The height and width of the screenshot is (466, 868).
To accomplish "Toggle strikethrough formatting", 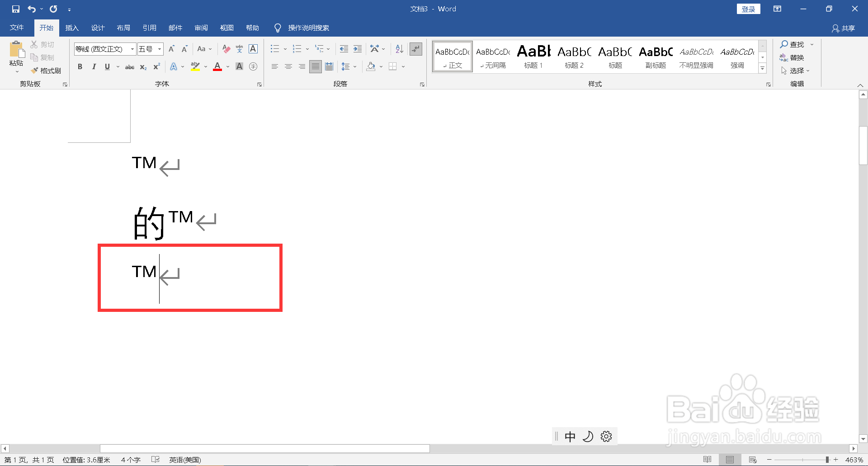I will [130, 66].
